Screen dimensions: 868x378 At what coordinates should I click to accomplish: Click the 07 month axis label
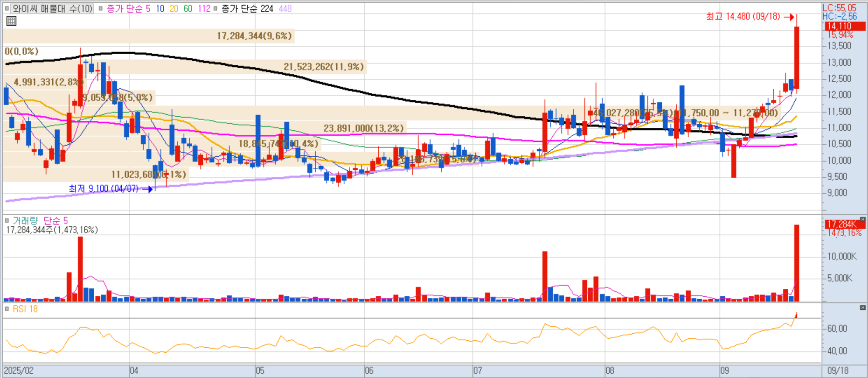[x=478, y=371]
